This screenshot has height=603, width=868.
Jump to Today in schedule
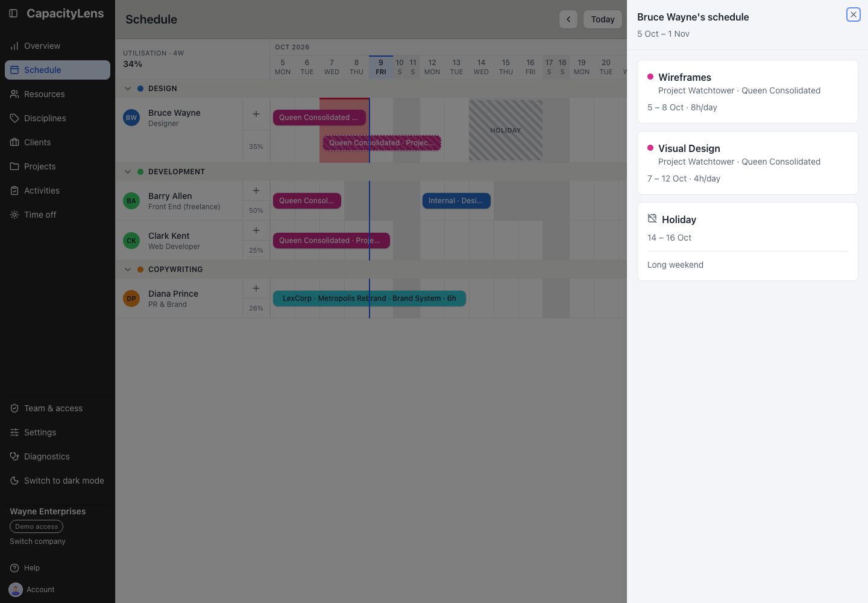(603, 19)
